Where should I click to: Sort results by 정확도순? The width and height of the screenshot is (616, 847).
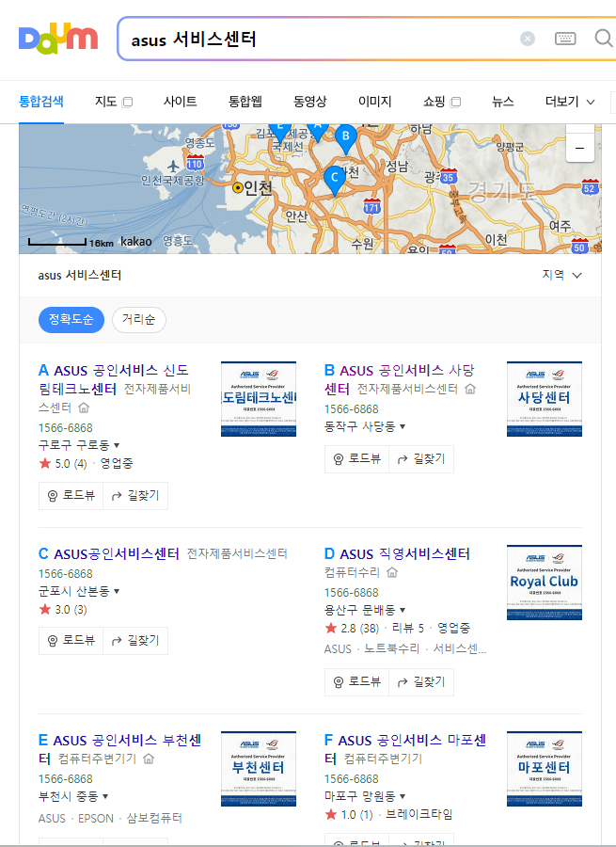[71, 320]
